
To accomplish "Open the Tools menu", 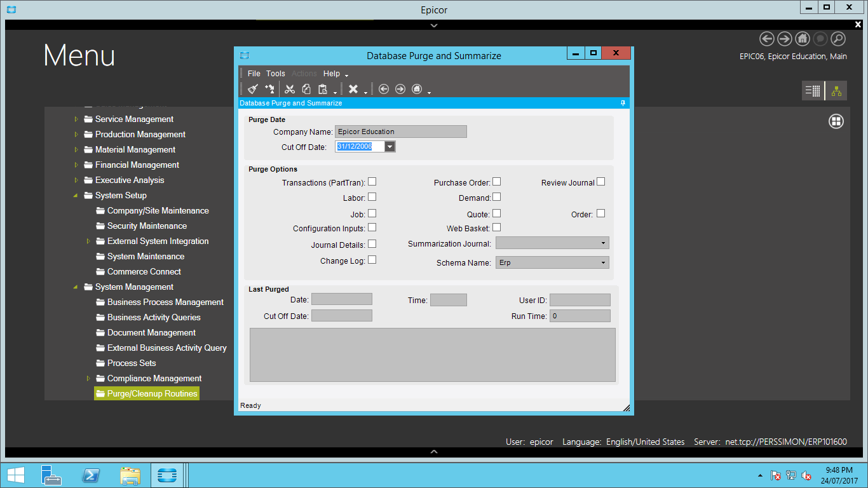I will pyautogui.click(x=276, y=74).
